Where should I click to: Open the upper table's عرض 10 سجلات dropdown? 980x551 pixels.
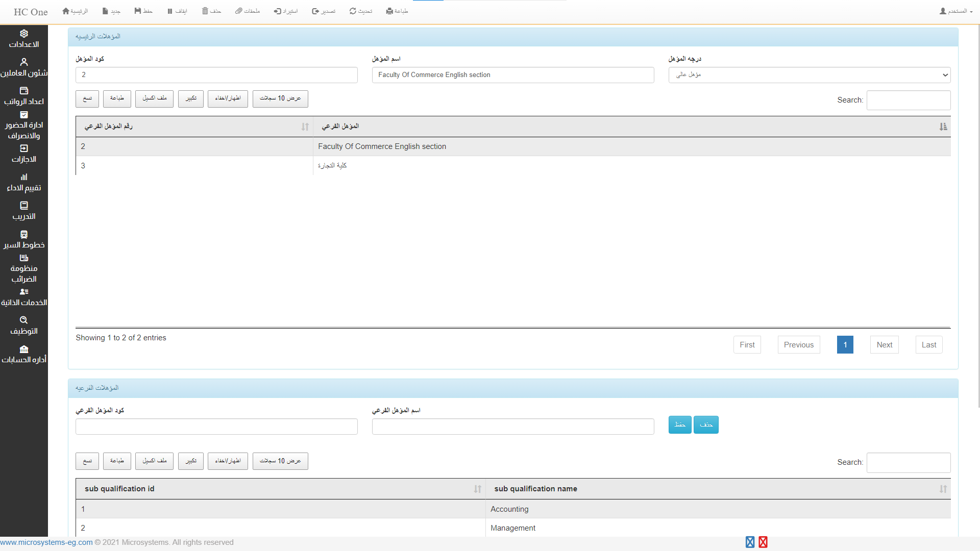[x=280, y=98]
